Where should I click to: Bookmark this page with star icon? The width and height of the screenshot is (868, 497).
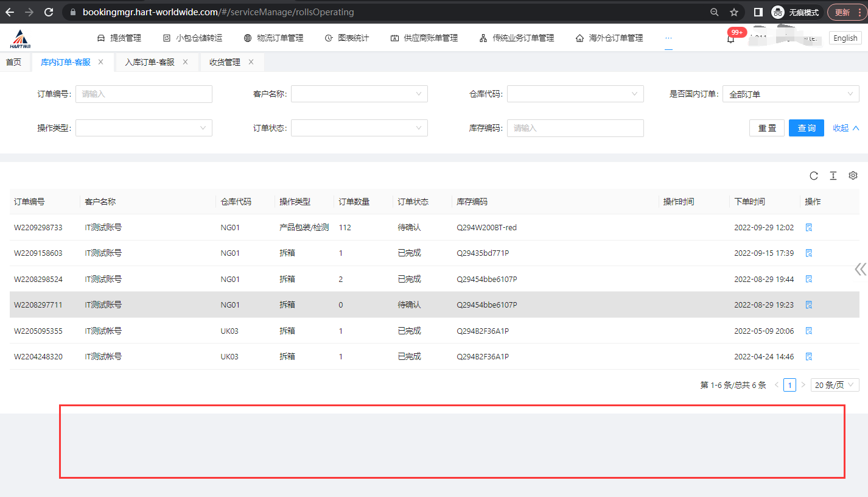[x=734, y=12]
